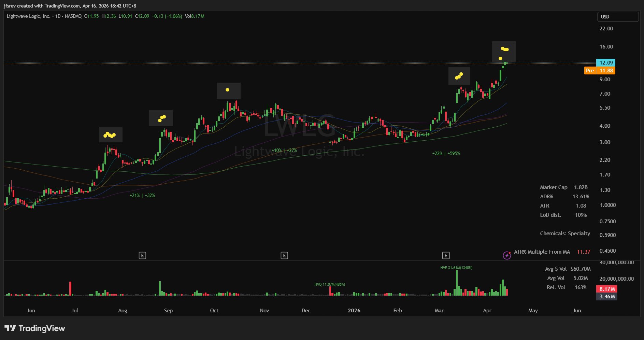Screen dimensions: 644x340
Task: Click the Chemicals: Specialty industry label
Action: pos(565,233)
